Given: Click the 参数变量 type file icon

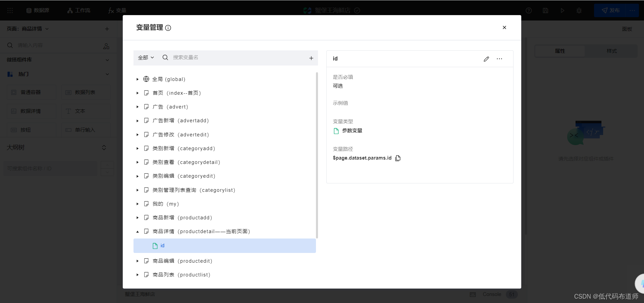Looking at the screenshot, I should (x=336, y=131).
